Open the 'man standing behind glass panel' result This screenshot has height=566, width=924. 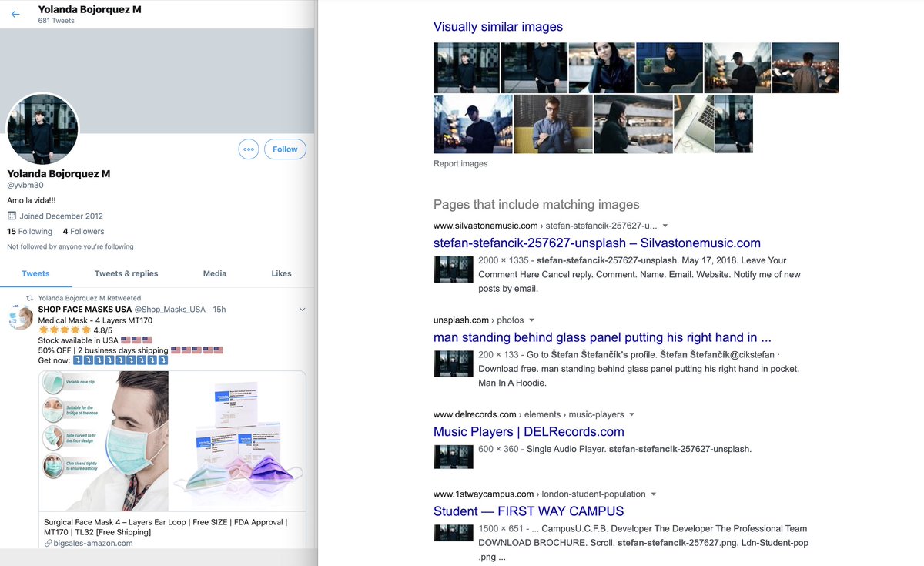pos(602,337)
